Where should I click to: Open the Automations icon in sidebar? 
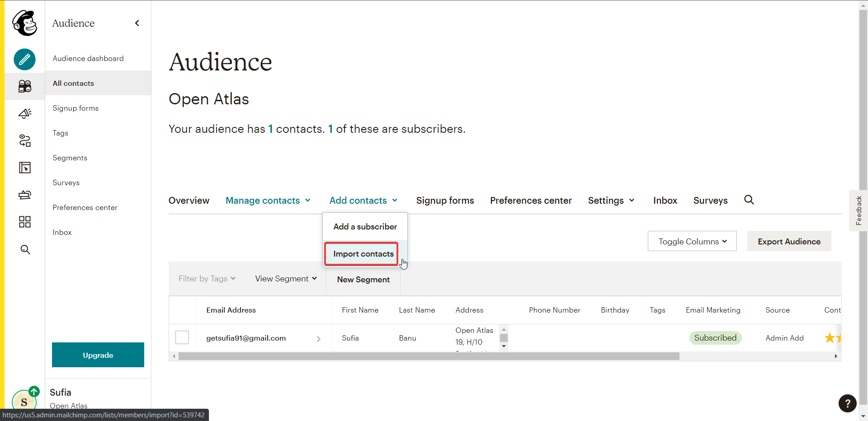click(x=24, y=140)
